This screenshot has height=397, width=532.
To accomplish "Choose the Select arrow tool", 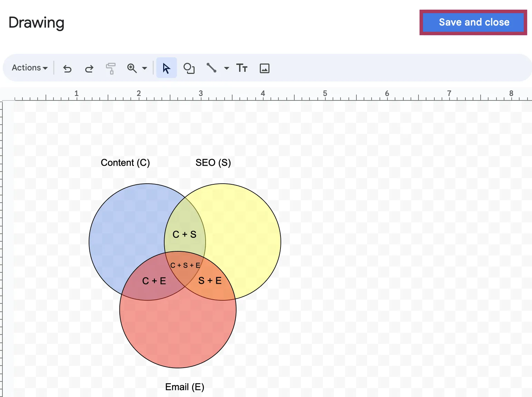I will 167,68.
